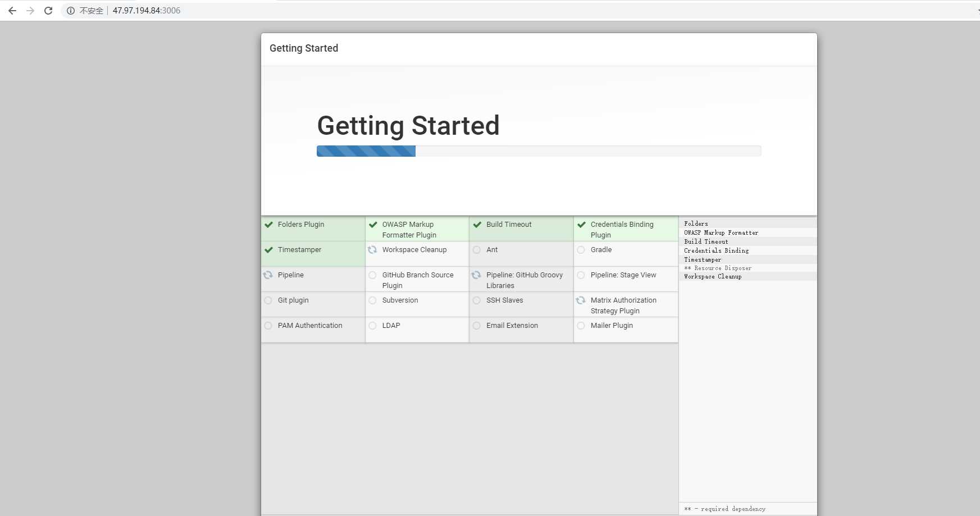Click the spinning icon beside Workspace Cleanup
980x516 pixels.
point(372,250)
